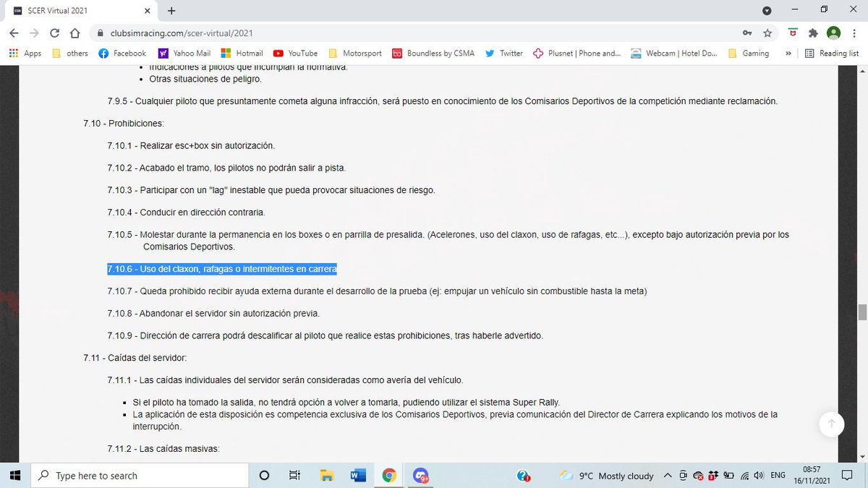
Task: Close the SCER Virtual 2021 tab
Action: [x=148, y=11]
